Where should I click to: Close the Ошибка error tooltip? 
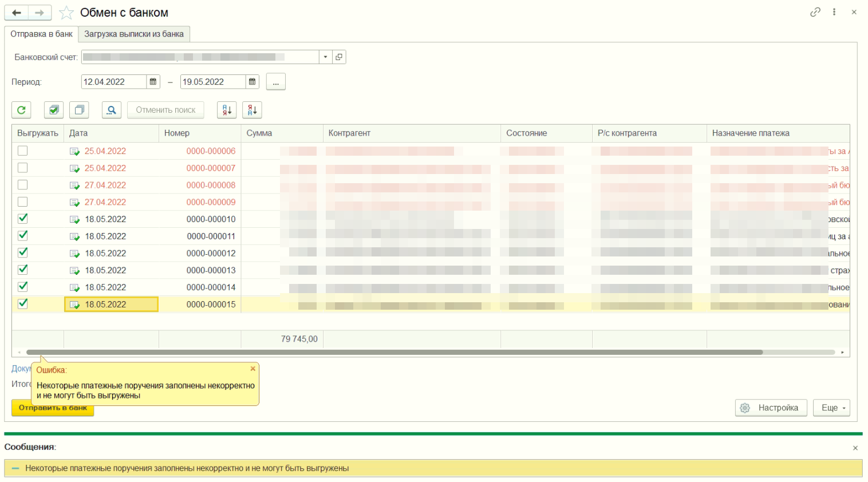(252, 369)
